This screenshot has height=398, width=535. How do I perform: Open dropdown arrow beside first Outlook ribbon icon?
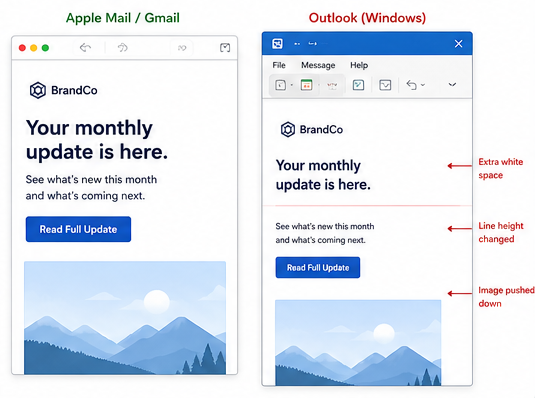291,85
